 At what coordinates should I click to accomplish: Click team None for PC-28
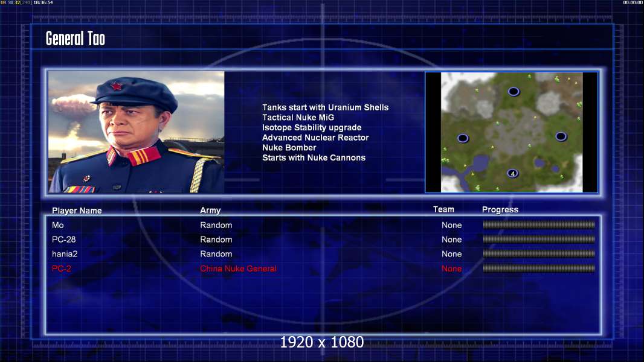pos(452,240)
